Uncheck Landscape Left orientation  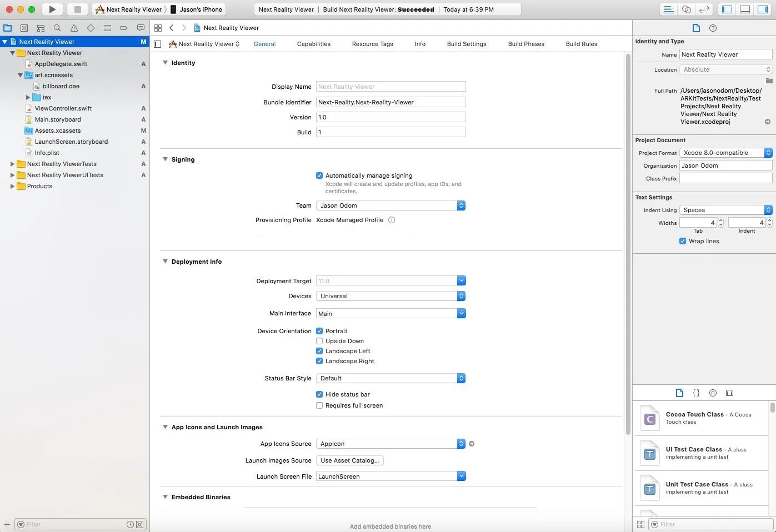pyautogui.click(x=319, y=351)
